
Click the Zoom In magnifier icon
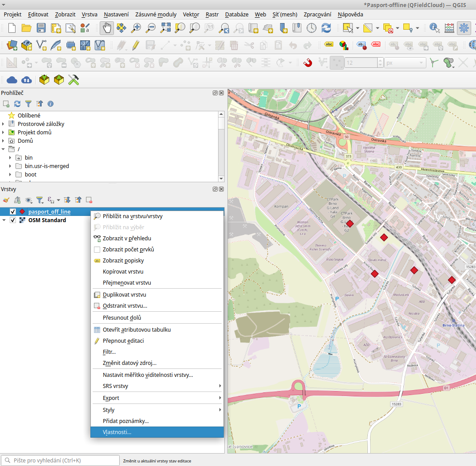coord(136,28)
